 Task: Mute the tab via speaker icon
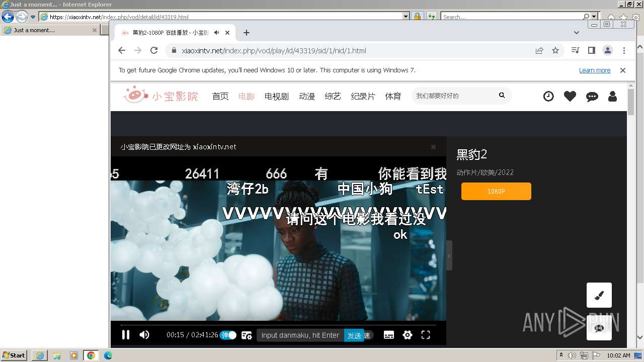(x=216, y=33)
